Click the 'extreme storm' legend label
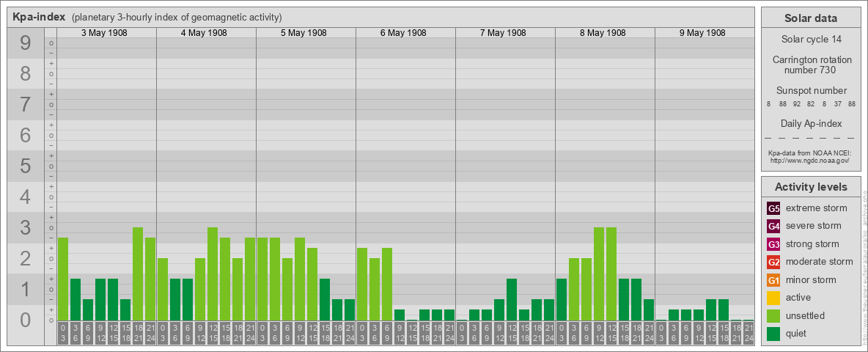 click(x=816, y=208)
